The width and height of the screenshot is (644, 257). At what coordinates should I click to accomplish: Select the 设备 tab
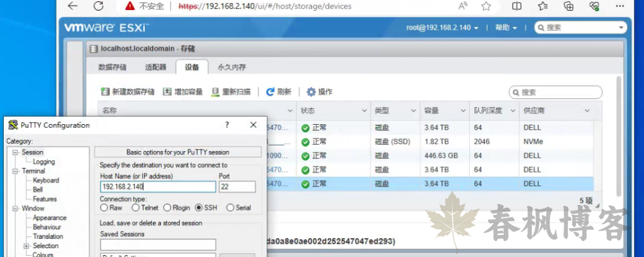(x=192, y=67)
